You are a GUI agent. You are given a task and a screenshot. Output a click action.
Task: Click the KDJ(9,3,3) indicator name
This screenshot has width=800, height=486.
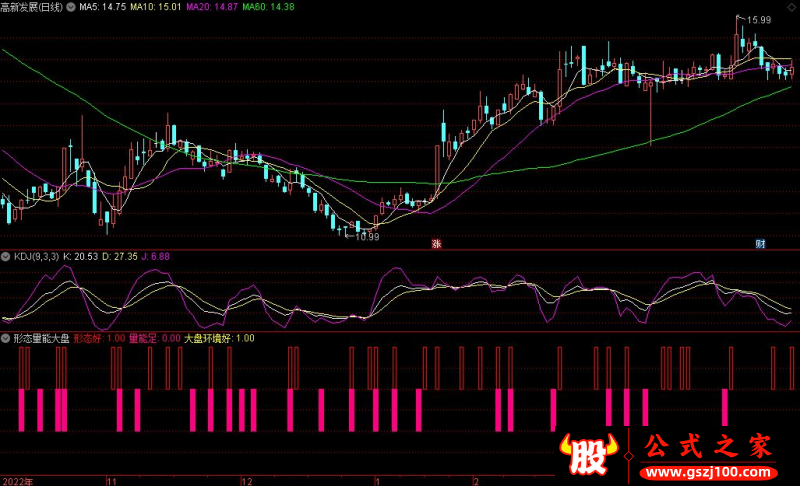click(x=36, y=257)
